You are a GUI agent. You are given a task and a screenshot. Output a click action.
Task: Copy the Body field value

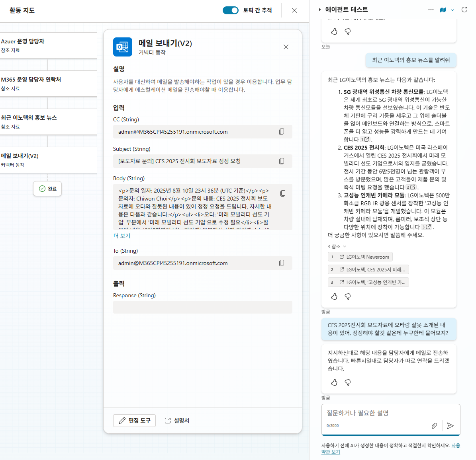(283, 193)
